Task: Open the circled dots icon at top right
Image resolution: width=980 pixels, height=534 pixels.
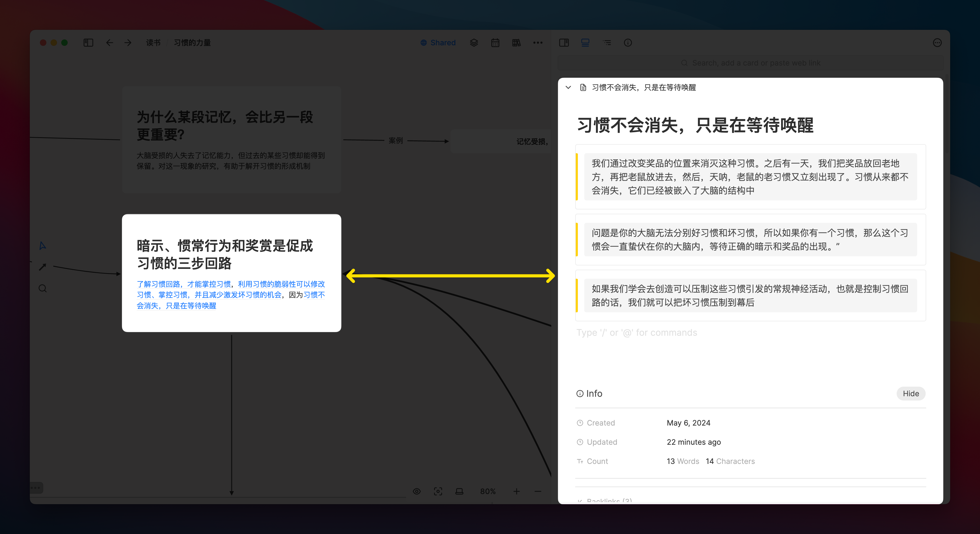Action: [937, 43]
